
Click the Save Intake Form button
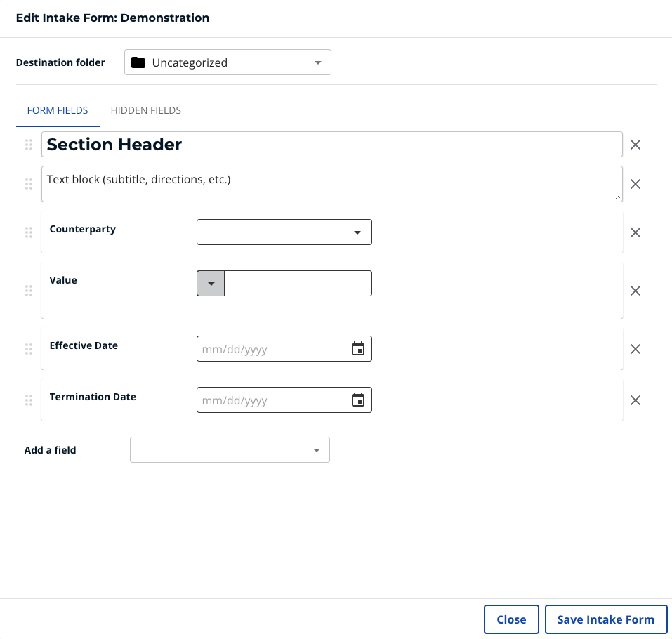click(605, 619)
